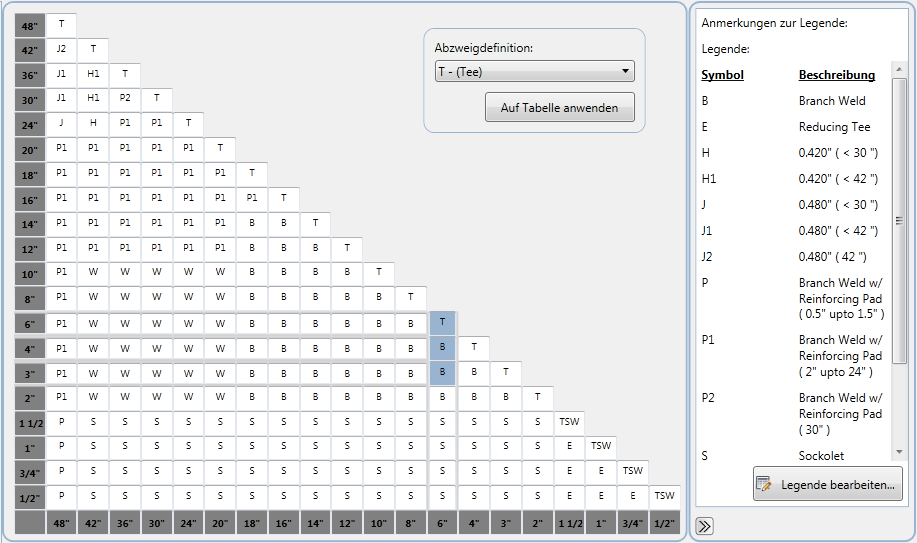Select the TSW cell in row 1/2"

tap(664, 496)
